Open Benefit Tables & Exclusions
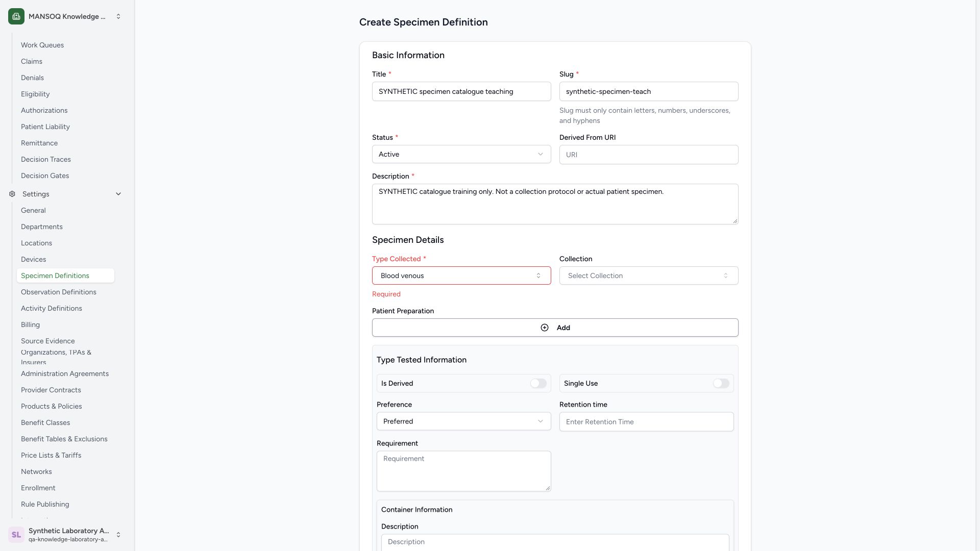 click(x=64, y=439)
